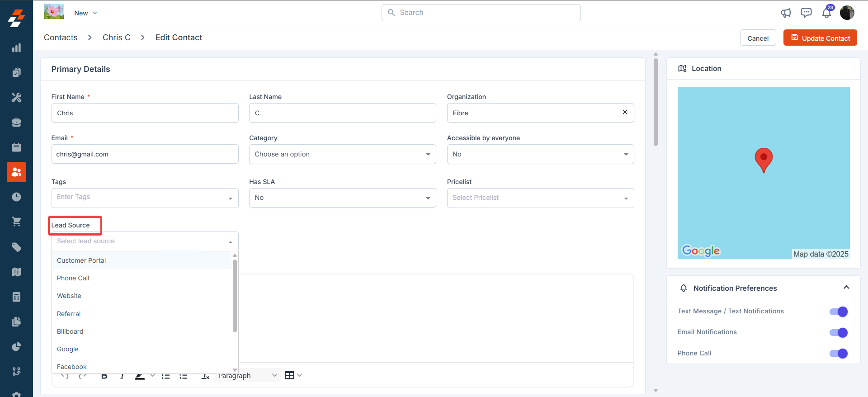Focus the Last Name field

tap(342, 113)
